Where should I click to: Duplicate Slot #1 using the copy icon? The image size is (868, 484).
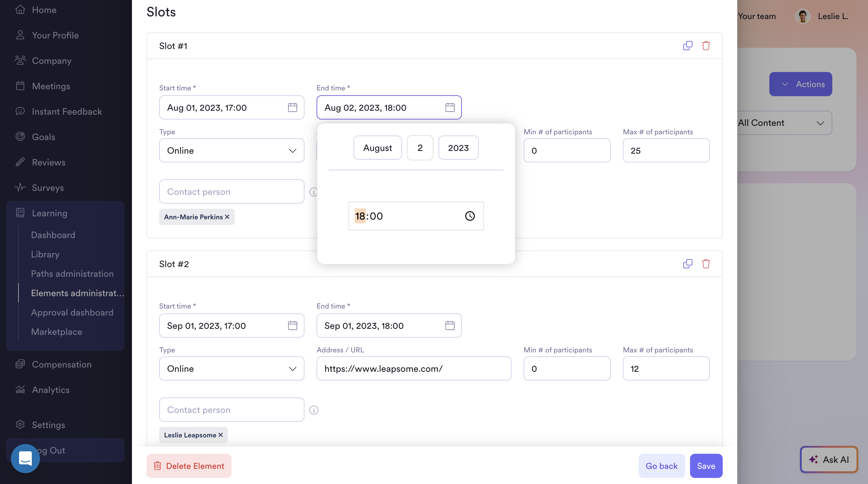pyautogui.click(x=687, y=45)
